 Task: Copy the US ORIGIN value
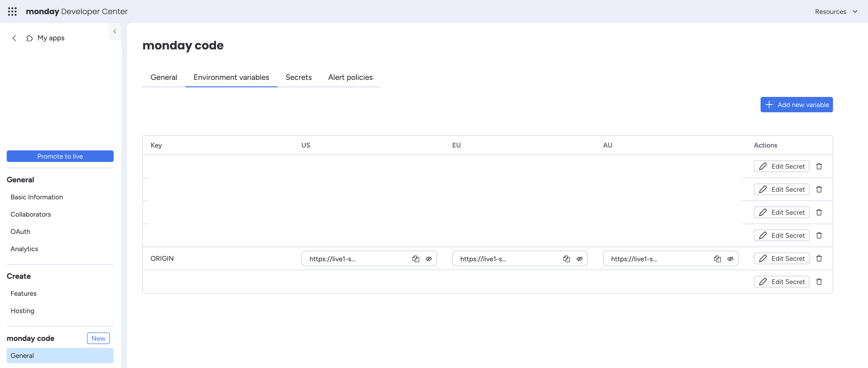[x=416, y=259]
